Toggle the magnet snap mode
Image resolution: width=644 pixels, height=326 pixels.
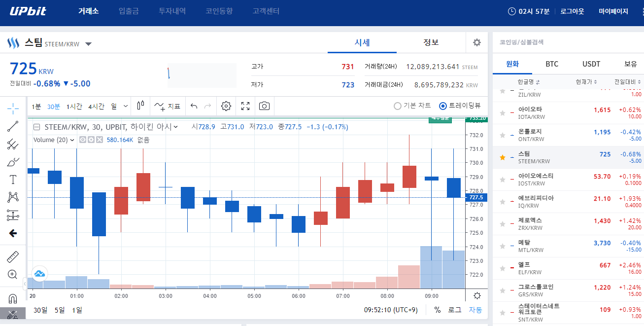[x=13, y=298]
